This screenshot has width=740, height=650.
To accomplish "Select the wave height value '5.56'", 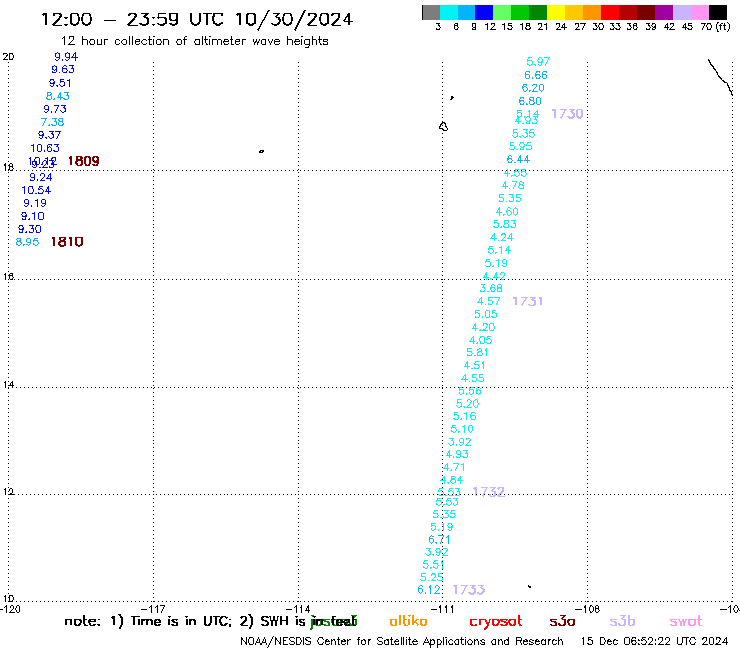I will [470, 391].
